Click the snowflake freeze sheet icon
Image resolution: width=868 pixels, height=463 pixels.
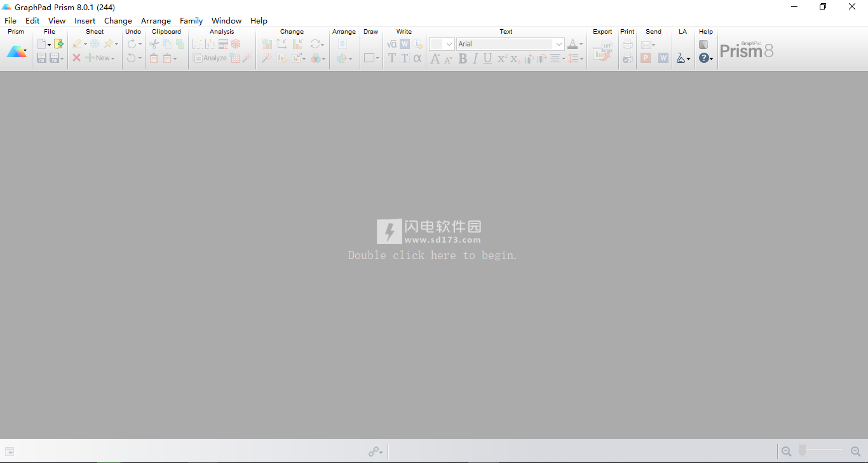[95, 44]
